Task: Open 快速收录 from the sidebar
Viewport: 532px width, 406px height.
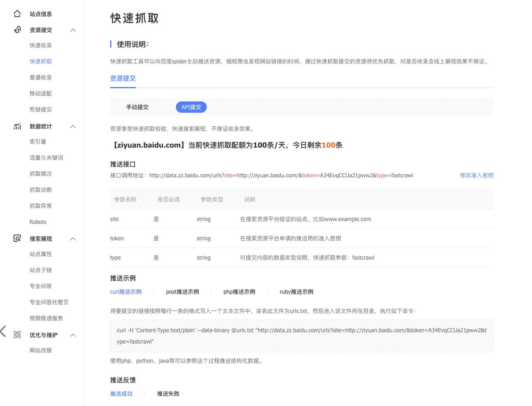Action: pos(40,45)
